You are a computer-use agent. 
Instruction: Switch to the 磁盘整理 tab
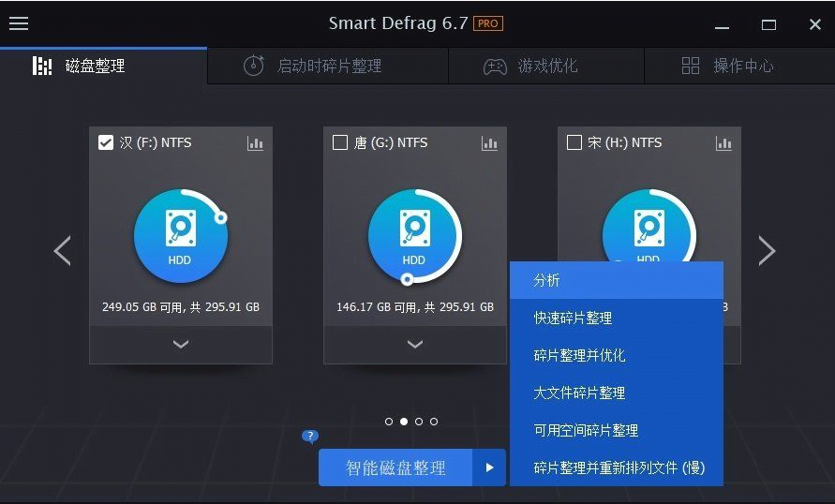(x=103, y=66)
